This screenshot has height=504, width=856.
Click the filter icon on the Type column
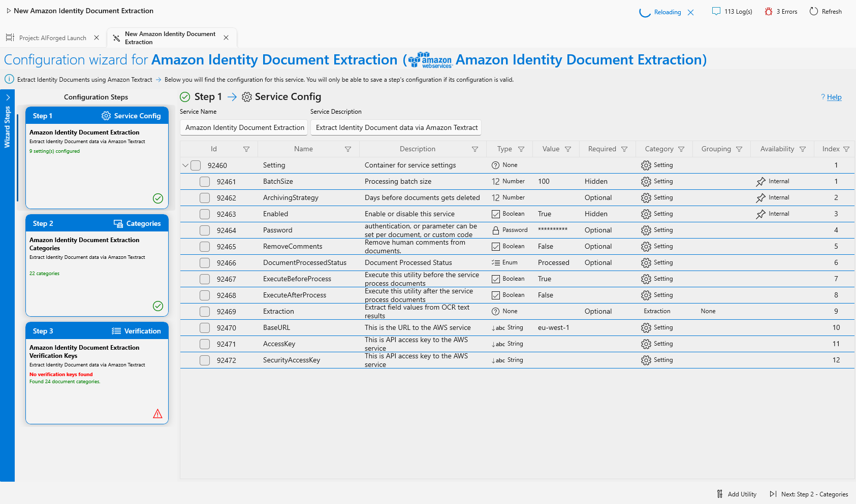coord(521,149)
